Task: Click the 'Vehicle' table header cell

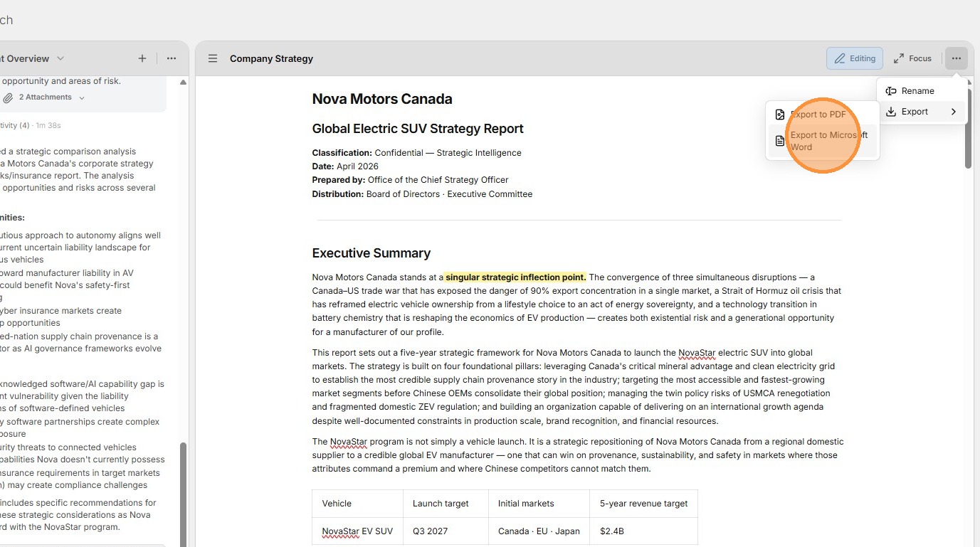Action: [x=358, y=504]
